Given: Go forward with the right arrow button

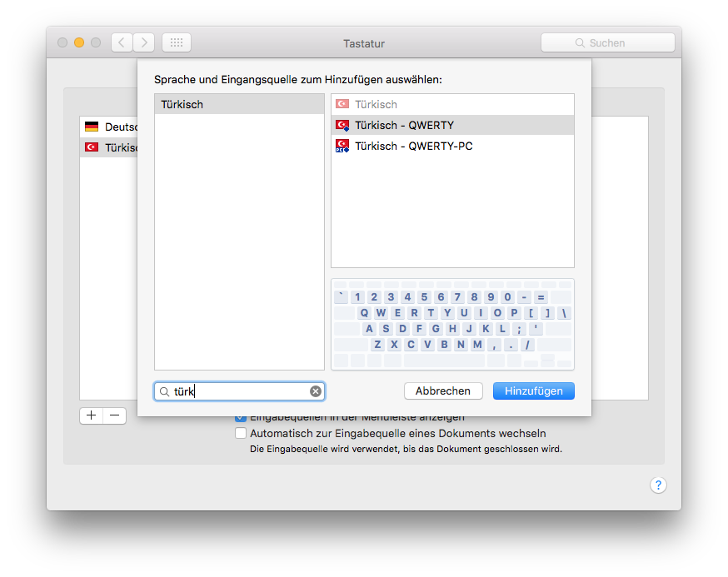Looking at the screenshot, I should pos(144,42).
